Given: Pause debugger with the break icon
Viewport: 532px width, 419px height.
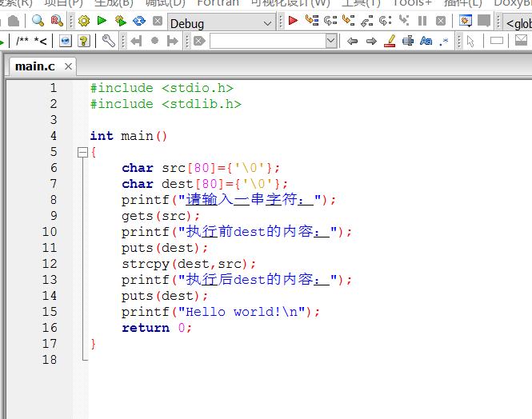Looking at the screenshot, I should [x=422, y=21].
